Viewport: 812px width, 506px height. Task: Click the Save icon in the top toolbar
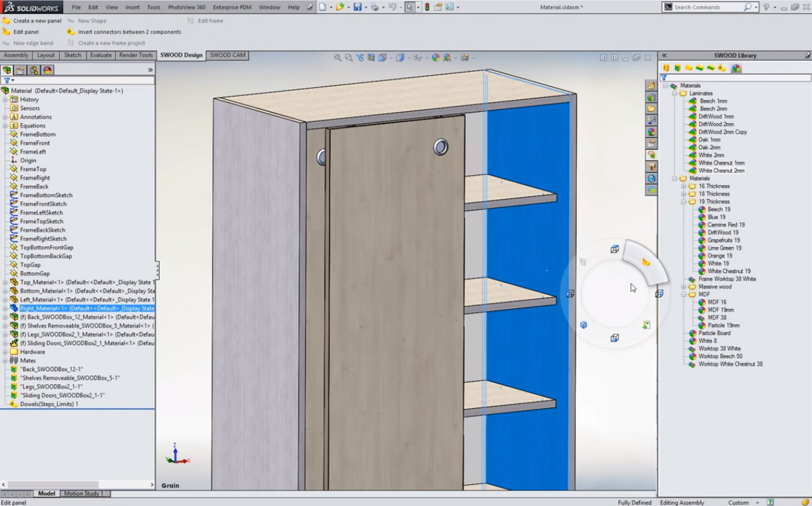(x=357, y=7)
